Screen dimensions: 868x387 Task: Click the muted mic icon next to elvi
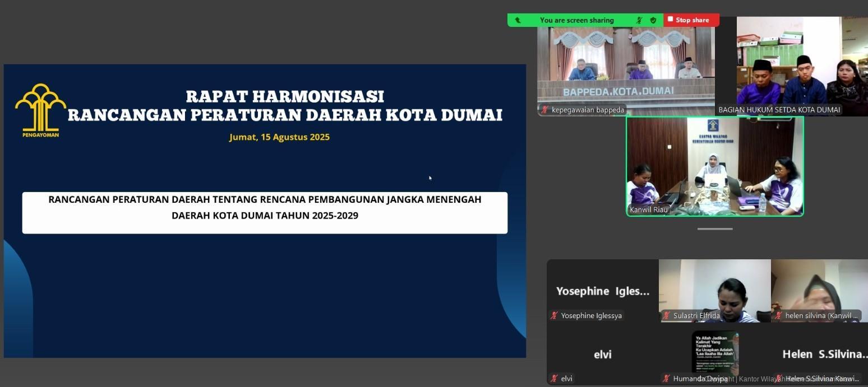point(554,379)
